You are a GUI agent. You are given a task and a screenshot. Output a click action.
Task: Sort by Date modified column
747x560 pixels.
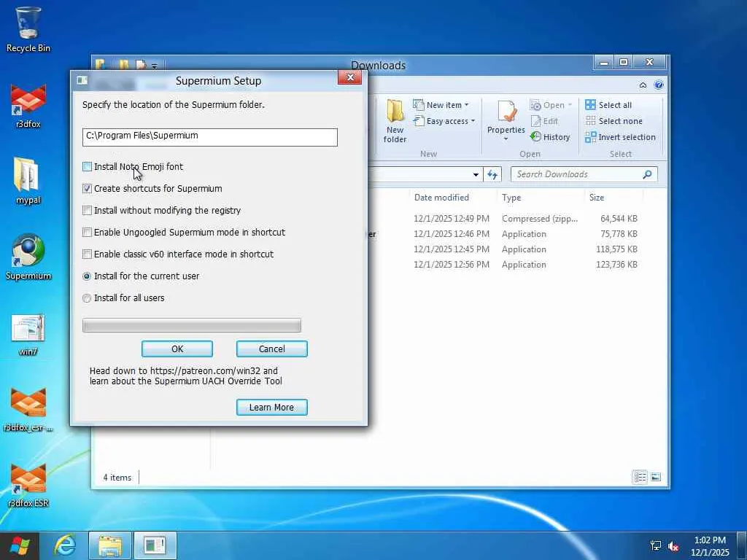pos(441,198)
